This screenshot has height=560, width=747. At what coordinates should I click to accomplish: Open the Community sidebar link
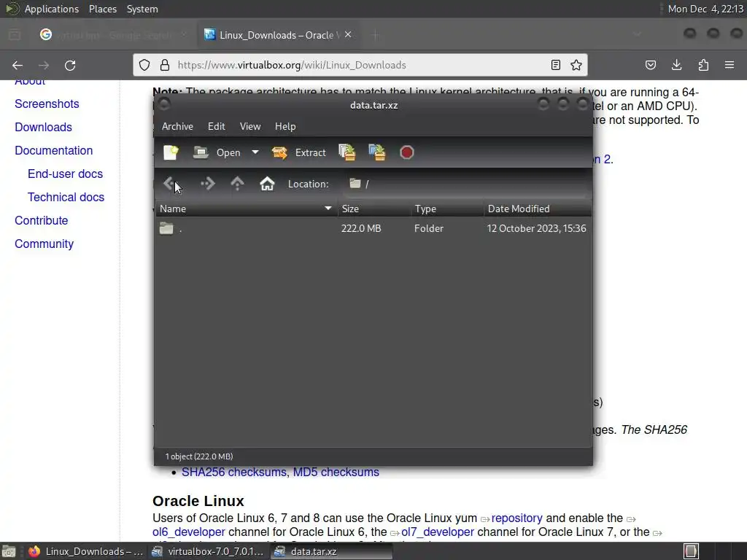point(44,244)
